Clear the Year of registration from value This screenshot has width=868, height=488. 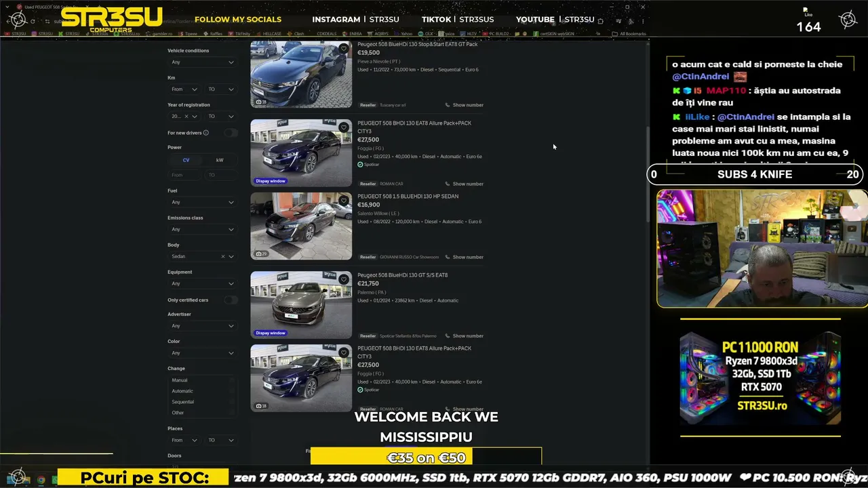pos(185,116)
